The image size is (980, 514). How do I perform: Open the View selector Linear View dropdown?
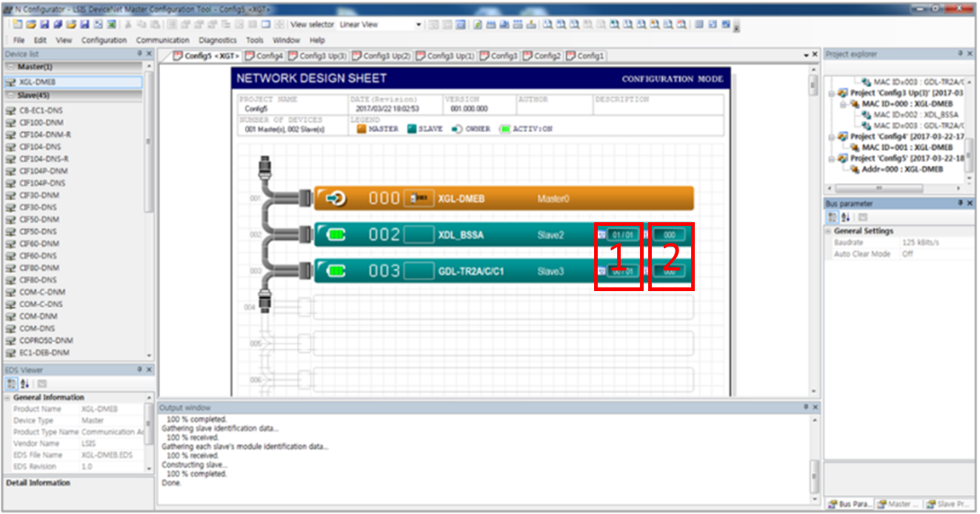tap(419, 24)
